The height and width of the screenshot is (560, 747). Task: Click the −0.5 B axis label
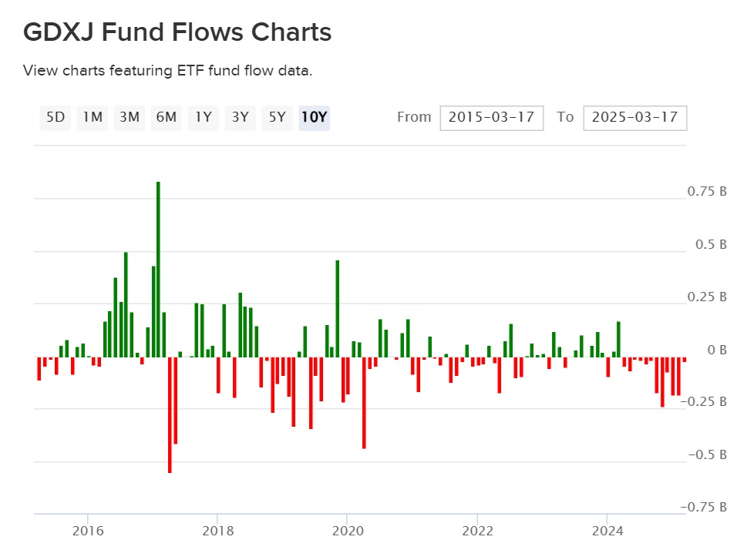708,454
